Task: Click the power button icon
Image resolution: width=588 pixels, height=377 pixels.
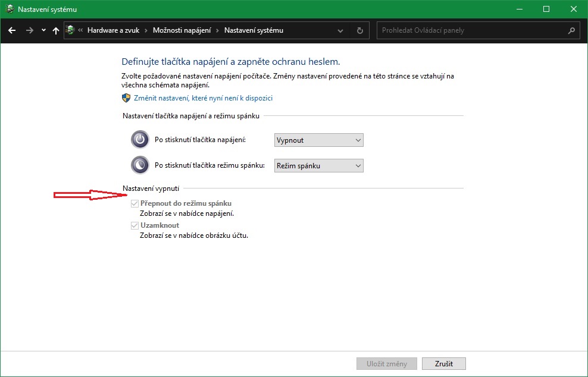Action: [139, 140]
